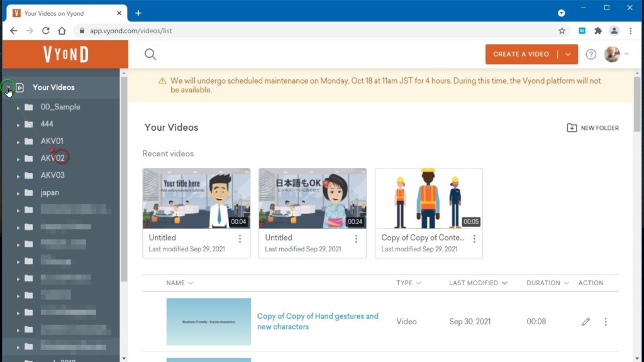The image size is (644, 362).
Task: Open the search magnifier icon
Action: (150, 54)
